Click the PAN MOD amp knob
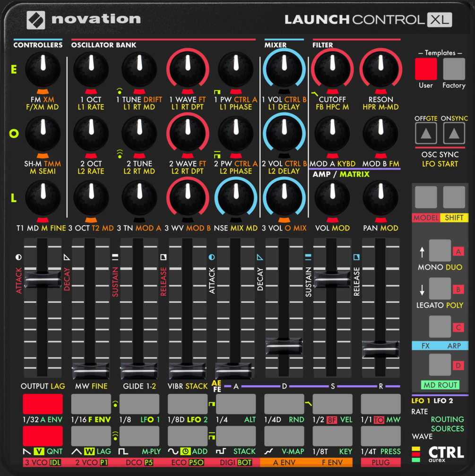 [380, 197]
